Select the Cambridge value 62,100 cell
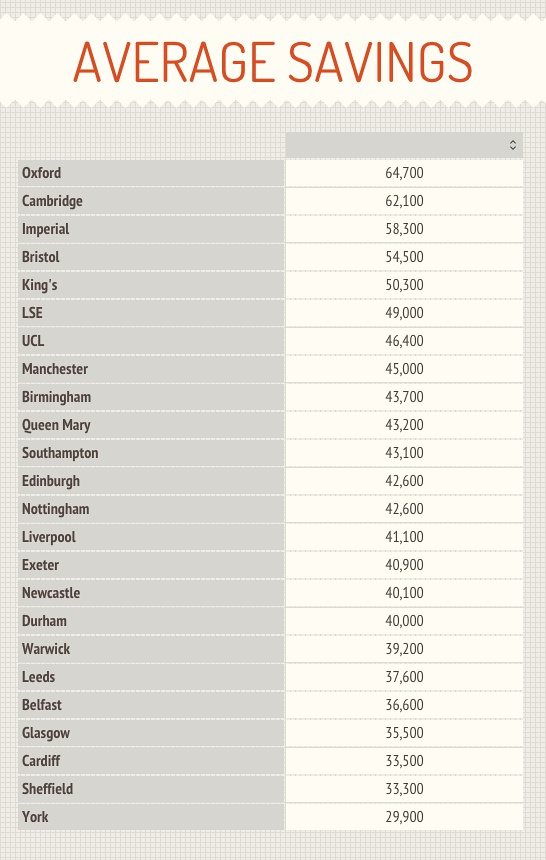Viewport: 546px width, 860px height. (404, 201)
